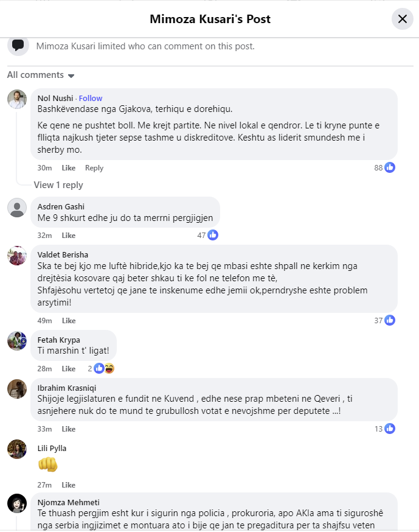This screenshot has width=419, height=532.
Task: Click the like reaction icon showing 37
Action: 390,320
